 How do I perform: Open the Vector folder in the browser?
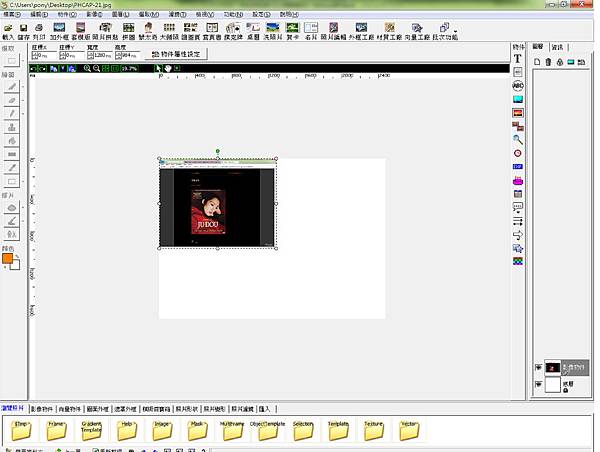click(409, 431)
